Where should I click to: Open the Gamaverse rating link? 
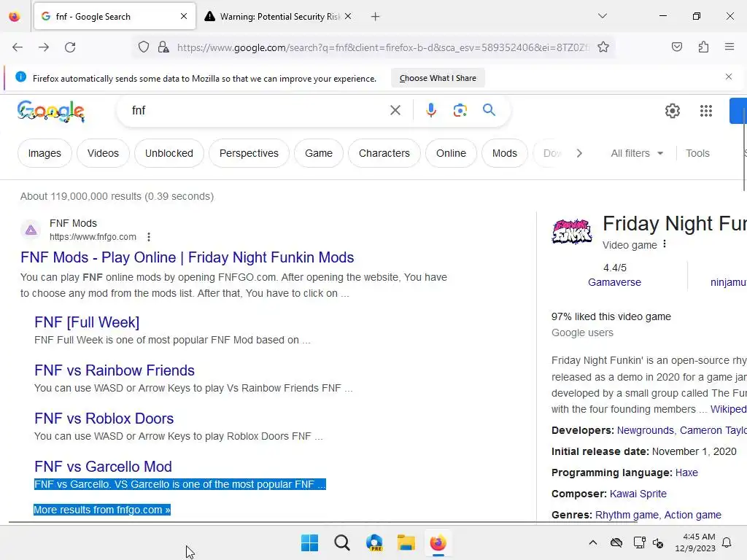(x=614, y=282)
